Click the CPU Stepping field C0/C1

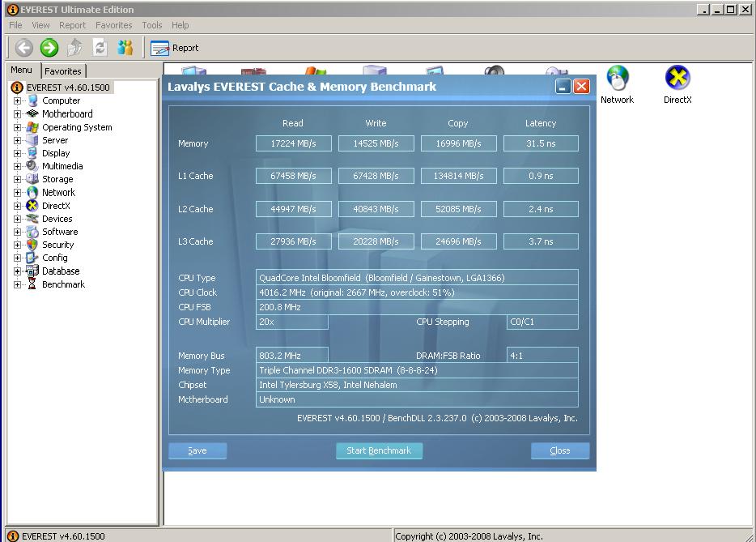tap(542, 322)
